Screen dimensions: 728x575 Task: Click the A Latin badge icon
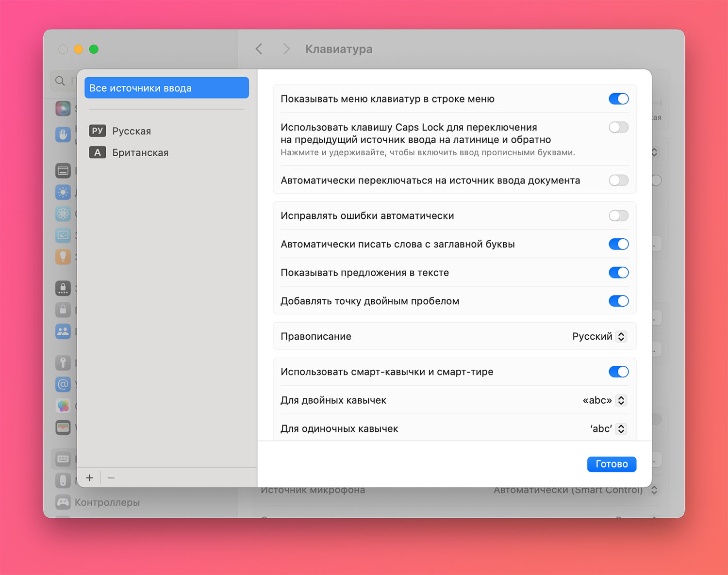pyautogui.click(x=98, y=152)
